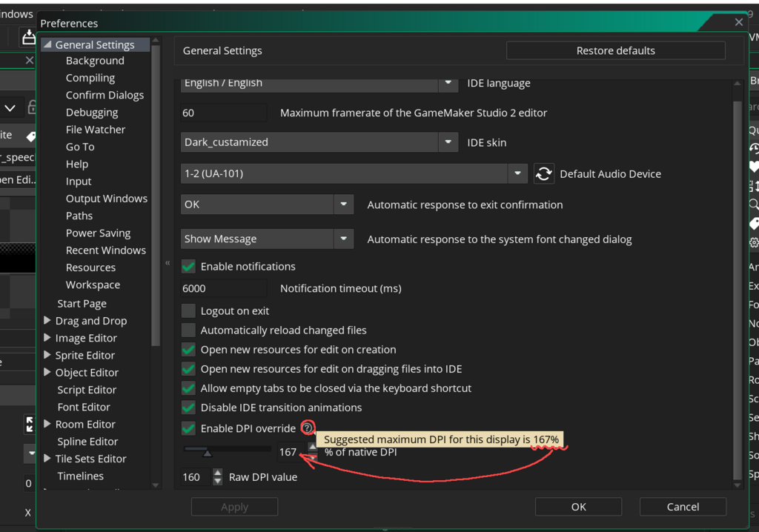
Task: Enable the Logout on exit checkbox
Action: pos(188,310)
